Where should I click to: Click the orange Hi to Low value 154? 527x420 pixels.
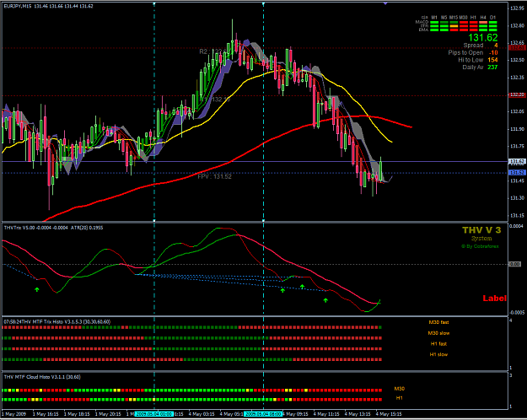[492, 60]
